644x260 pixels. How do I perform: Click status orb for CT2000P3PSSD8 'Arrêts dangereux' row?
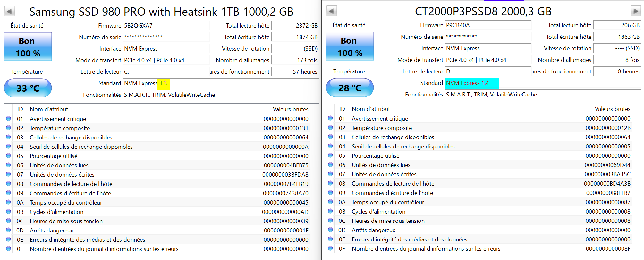point(331,230)
